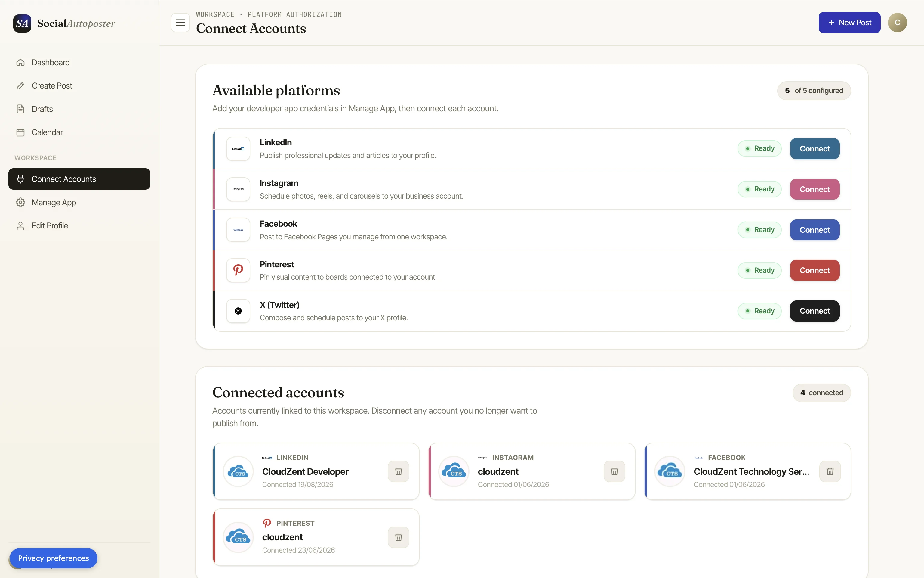Screen dimensions: 924x578
Task: Click the Connect Accounts plug icon
Action: [21, 179]
